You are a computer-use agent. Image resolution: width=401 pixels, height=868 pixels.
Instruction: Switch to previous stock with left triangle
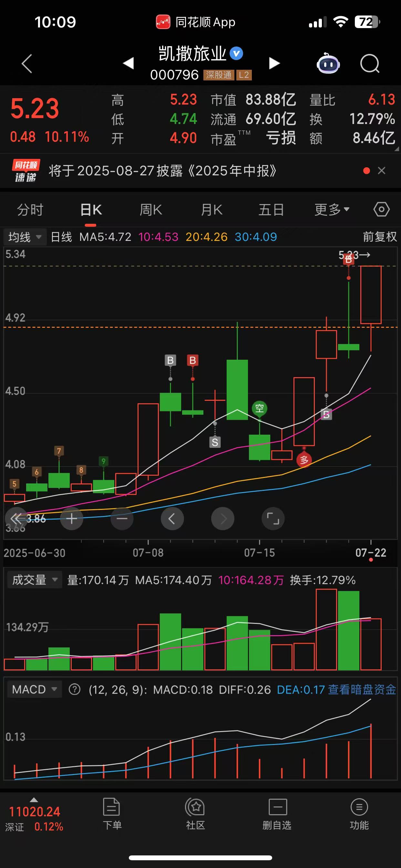point(129,63)
